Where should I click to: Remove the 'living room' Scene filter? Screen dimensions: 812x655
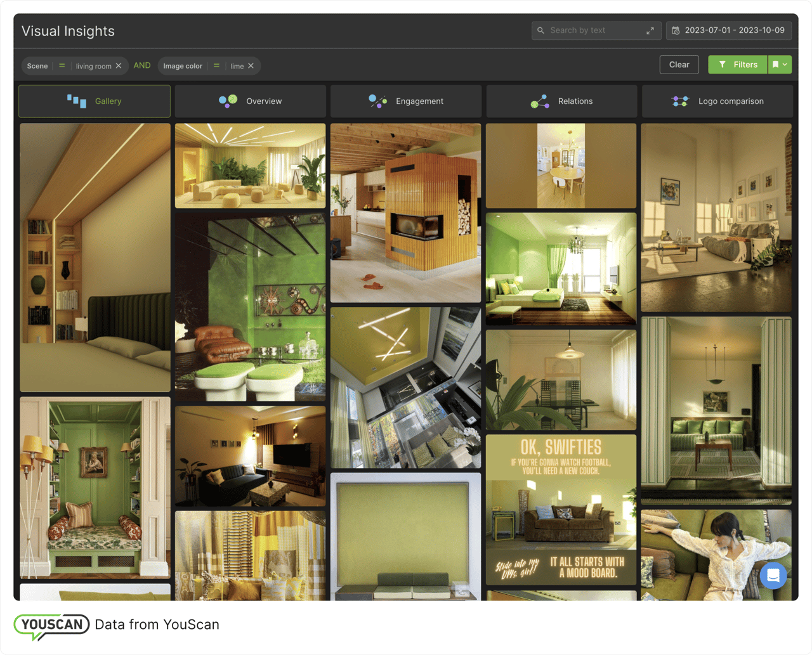(x=117, y=65)
